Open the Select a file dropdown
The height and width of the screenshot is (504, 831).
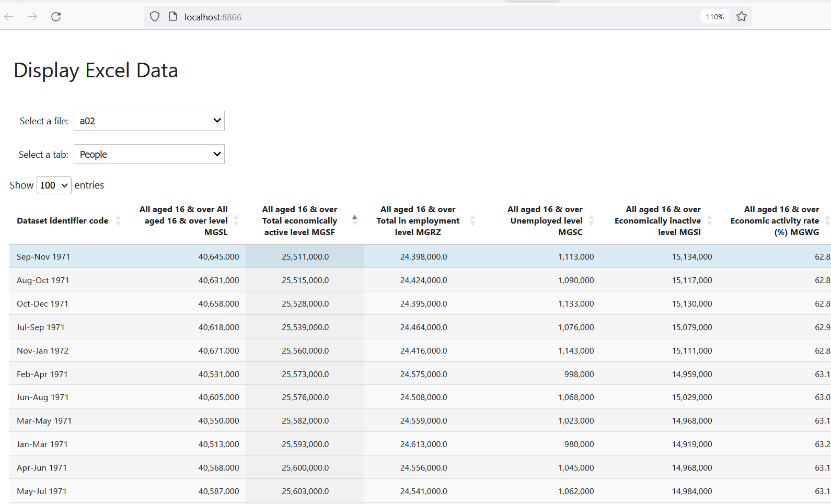click(149, 121)
